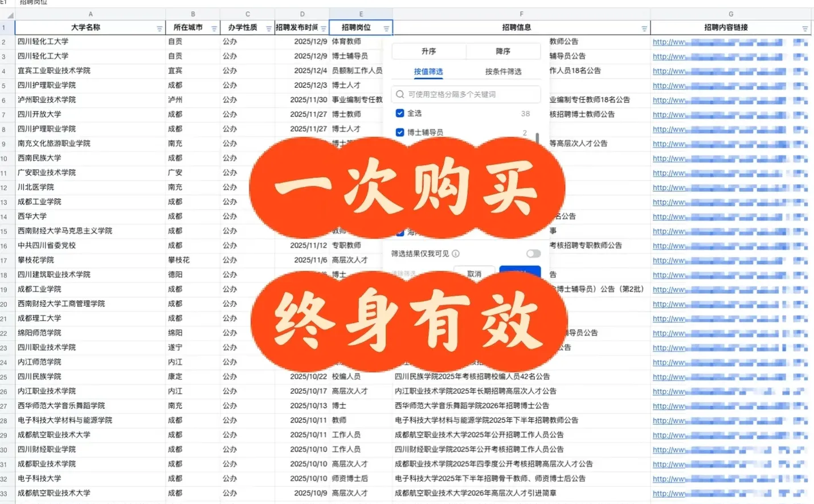Switch to the 按条件筛选 tab
Screen dimensions: 814x504
coord(504,71)
